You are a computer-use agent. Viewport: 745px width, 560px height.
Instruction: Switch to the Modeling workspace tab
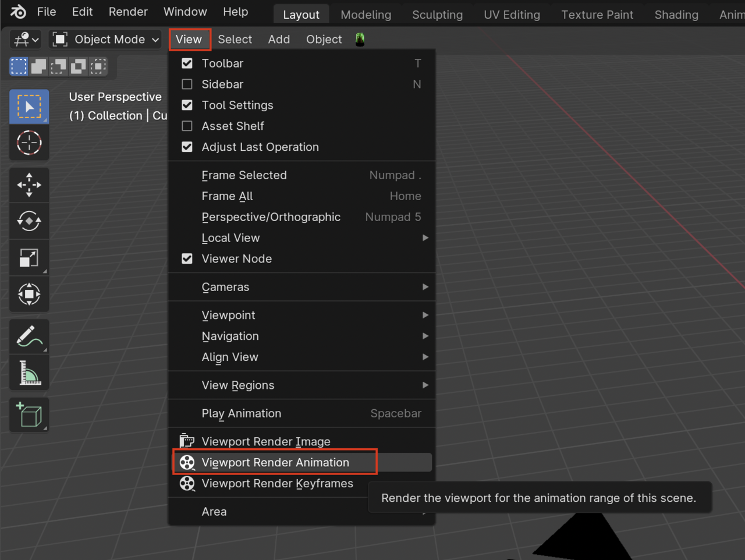coord(366,15)
